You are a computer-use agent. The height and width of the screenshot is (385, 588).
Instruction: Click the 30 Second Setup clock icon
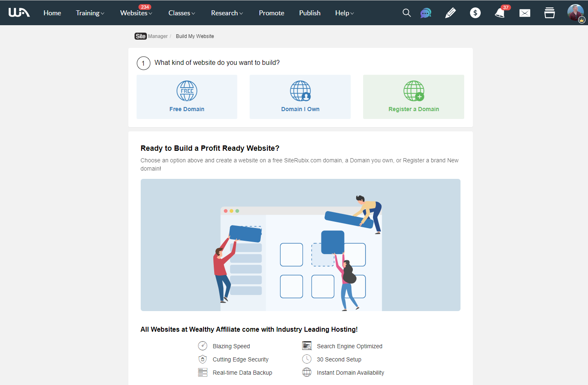tap(307, 359)
